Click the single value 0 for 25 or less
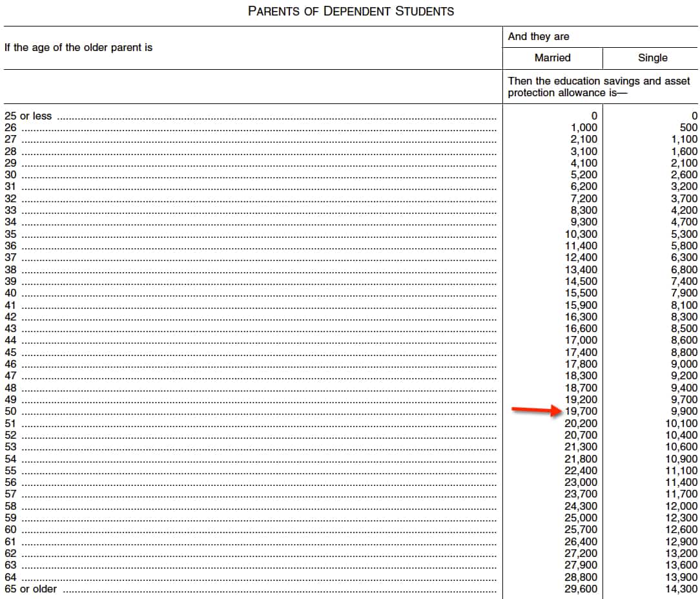 click(x=694, y=116)
